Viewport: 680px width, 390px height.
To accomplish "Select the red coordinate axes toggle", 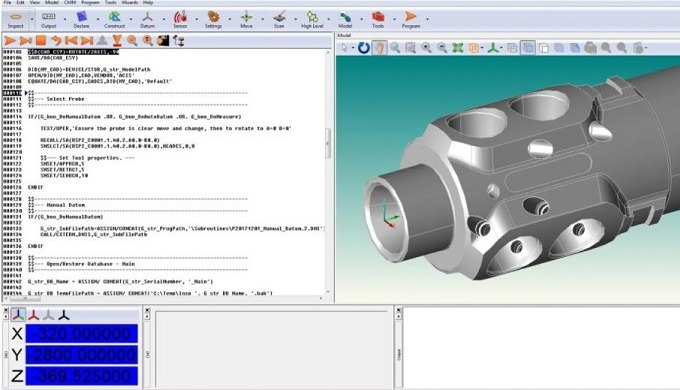I will [x=34, y=315].
